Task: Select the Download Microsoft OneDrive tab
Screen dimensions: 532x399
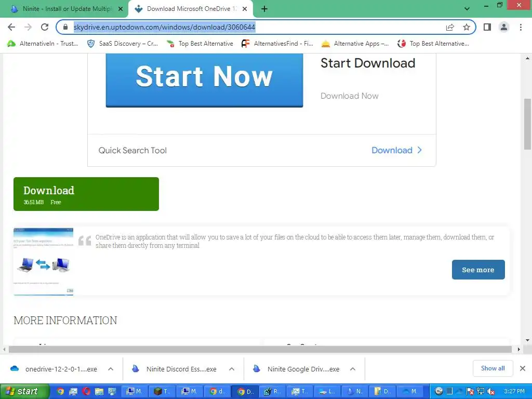Action: (190, 9)
